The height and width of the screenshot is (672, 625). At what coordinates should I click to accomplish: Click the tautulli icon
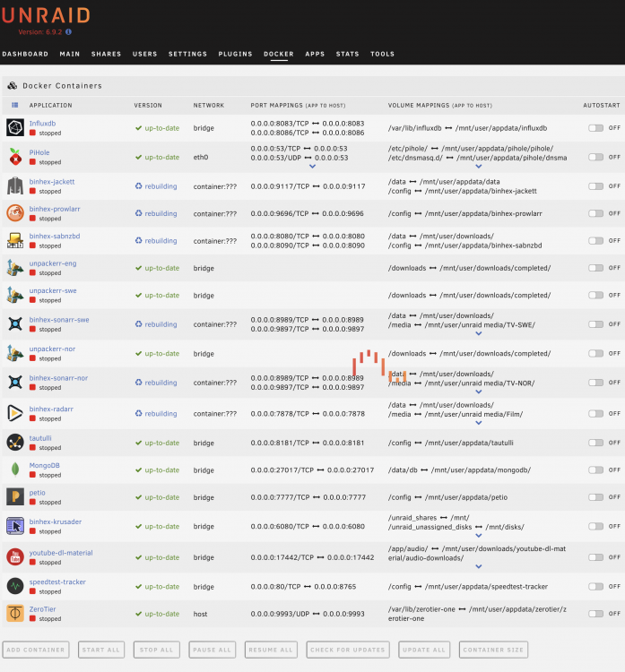[x=15, y=443]
